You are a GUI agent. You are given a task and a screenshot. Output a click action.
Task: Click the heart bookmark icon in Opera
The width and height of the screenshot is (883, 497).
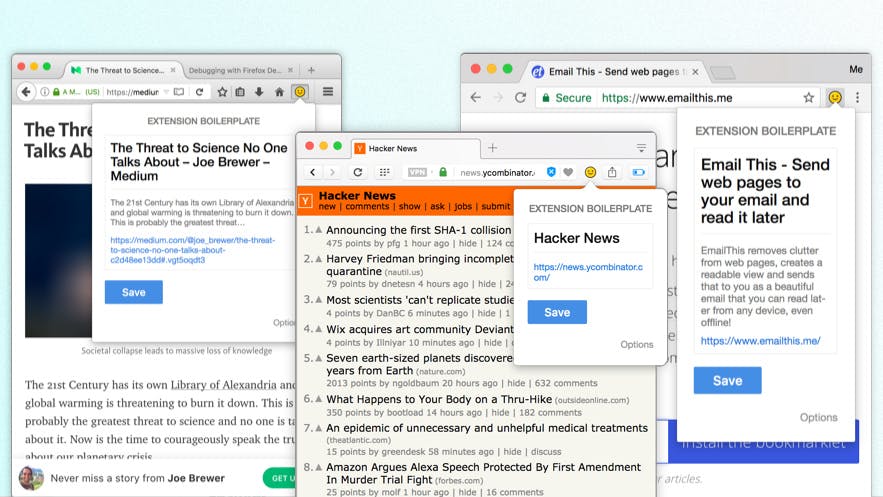point(568,172)
